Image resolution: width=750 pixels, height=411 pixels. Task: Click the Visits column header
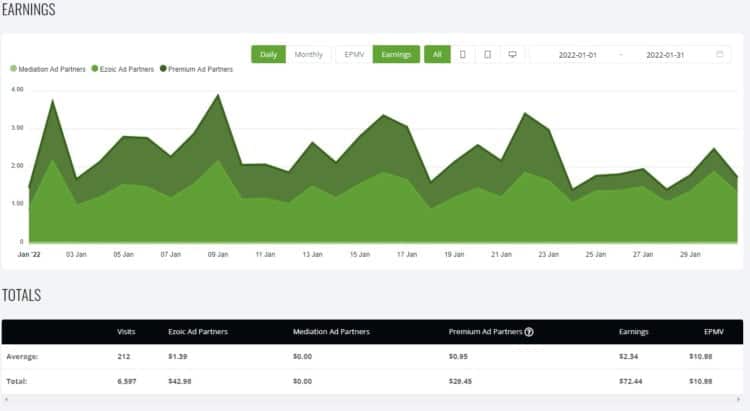(126, 332)
